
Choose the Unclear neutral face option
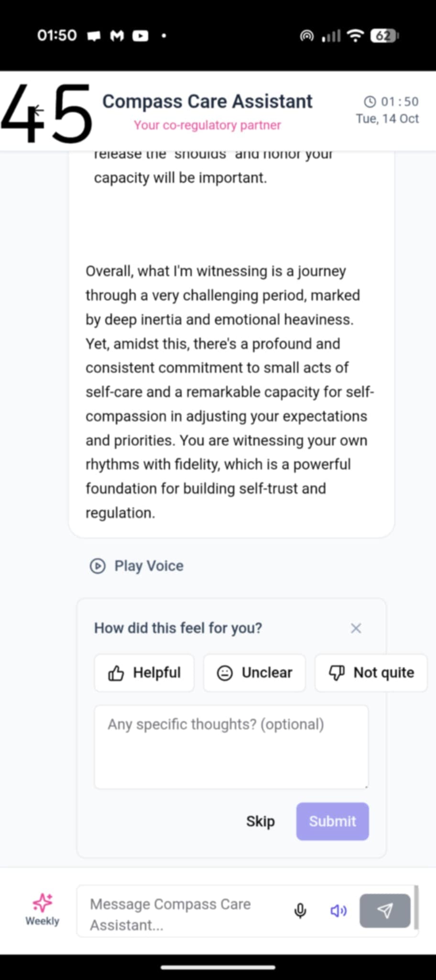coord(254,673)
